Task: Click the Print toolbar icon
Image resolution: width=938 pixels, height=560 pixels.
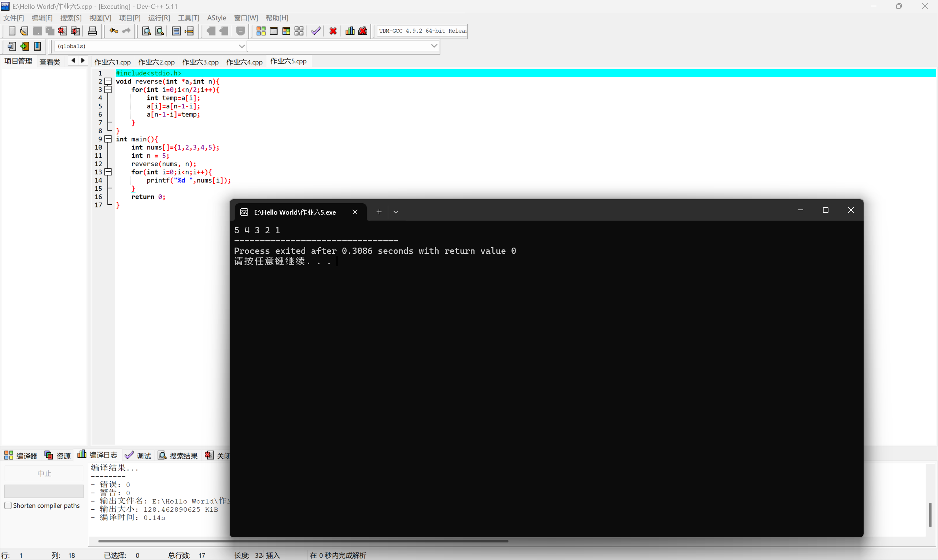Action: coord(92,31)
